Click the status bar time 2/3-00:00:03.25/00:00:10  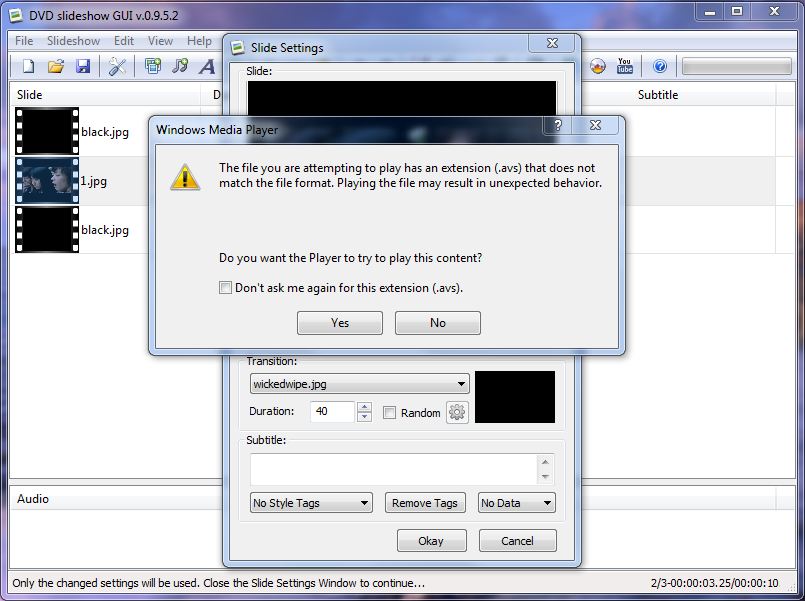pos(714,583)
